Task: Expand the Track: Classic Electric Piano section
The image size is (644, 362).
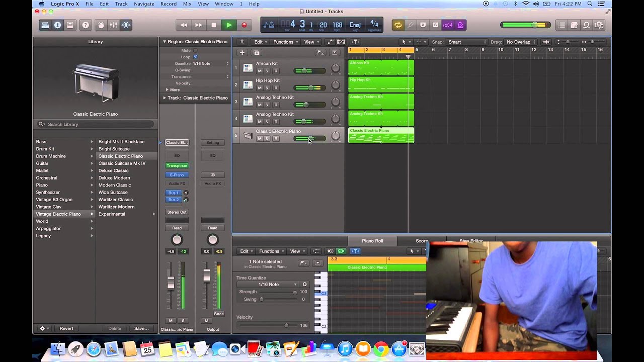Action: [x=164, y=98]
